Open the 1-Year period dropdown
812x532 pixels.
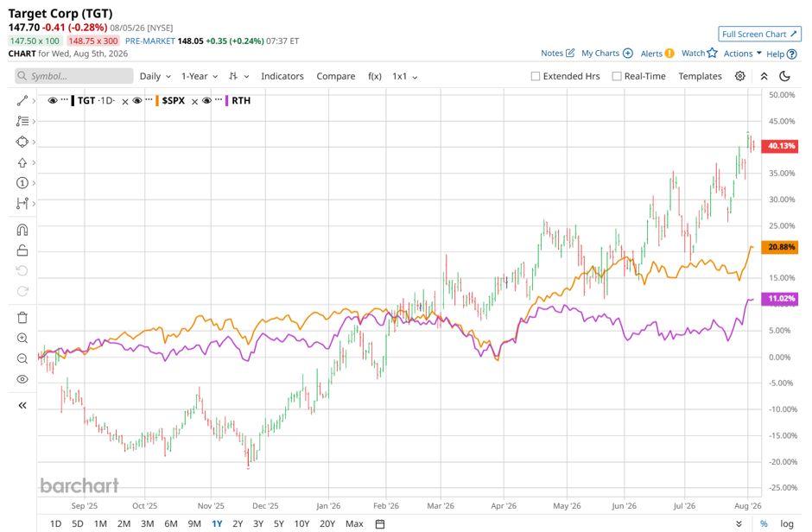pyautogui.click(x=200, y=76)
